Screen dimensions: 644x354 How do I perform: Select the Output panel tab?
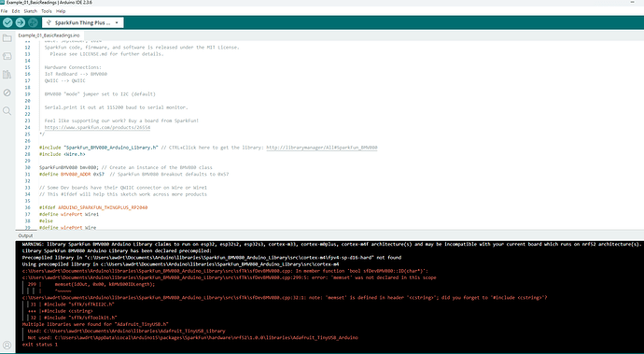tap(25, 235)
